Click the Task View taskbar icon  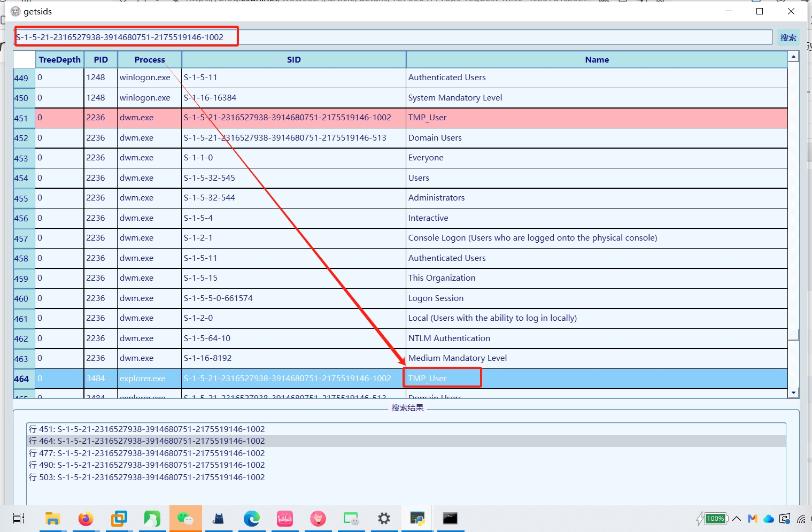click(19, 518)
